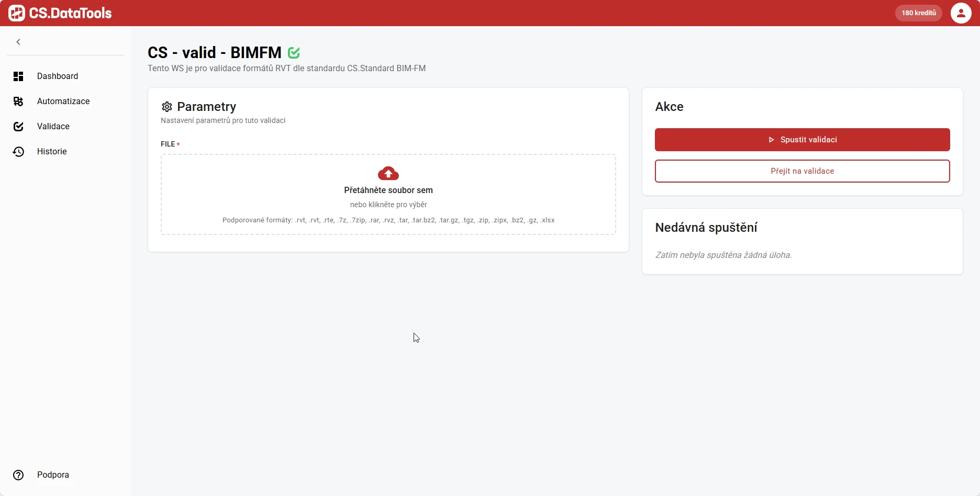Image resolution: width=980 pixels, height=496 pixels.
Task: Go to Automatizace section
Action: click(65, 102)
